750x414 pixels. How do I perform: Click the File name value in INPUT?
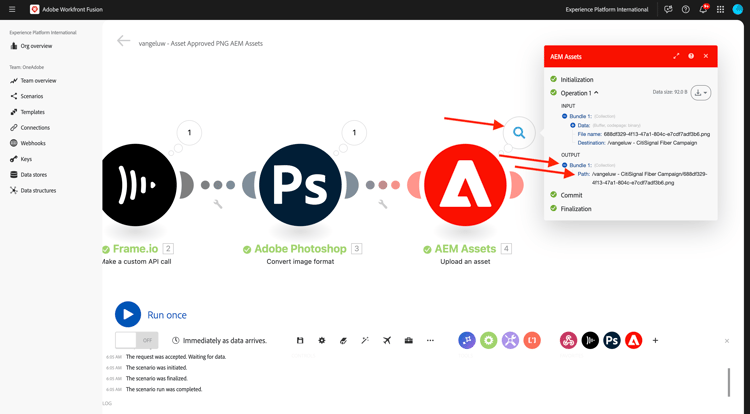pos(657,134)
